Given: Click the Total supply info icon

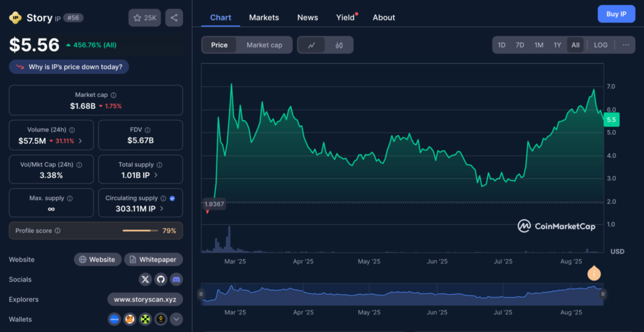Looking at the screenshot, I should [x=159, y=165].
